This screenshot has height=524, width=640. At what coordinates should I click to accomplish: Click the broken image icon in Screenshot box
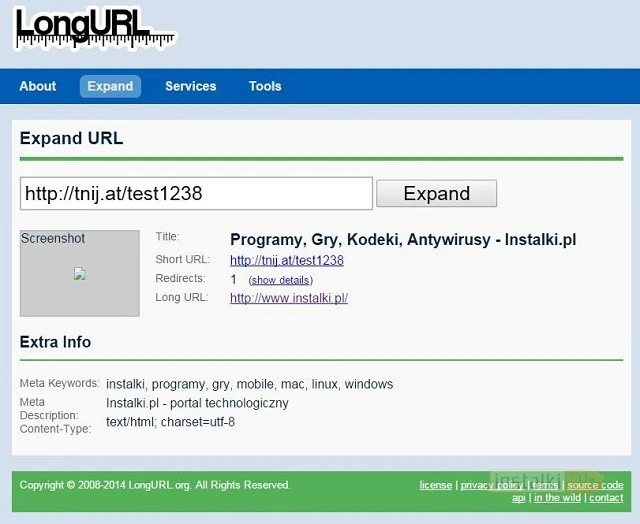coord(80,274)
